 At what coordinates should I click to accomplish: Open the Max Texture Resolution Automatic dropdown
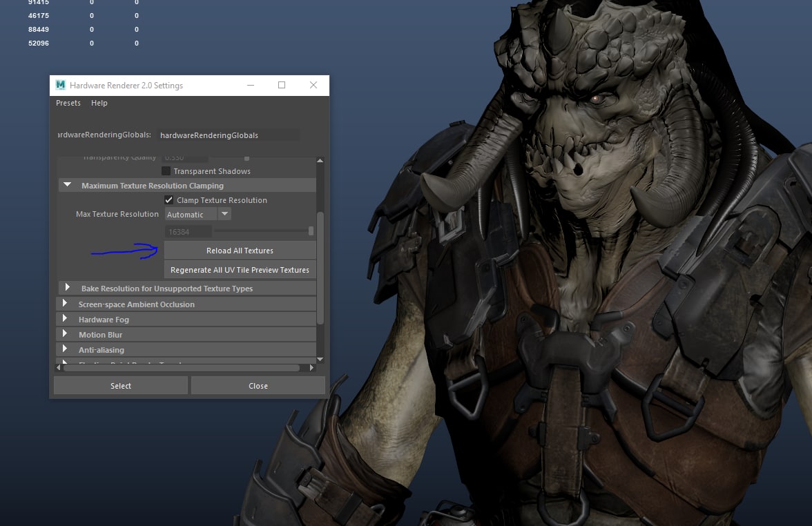(197, 214)
